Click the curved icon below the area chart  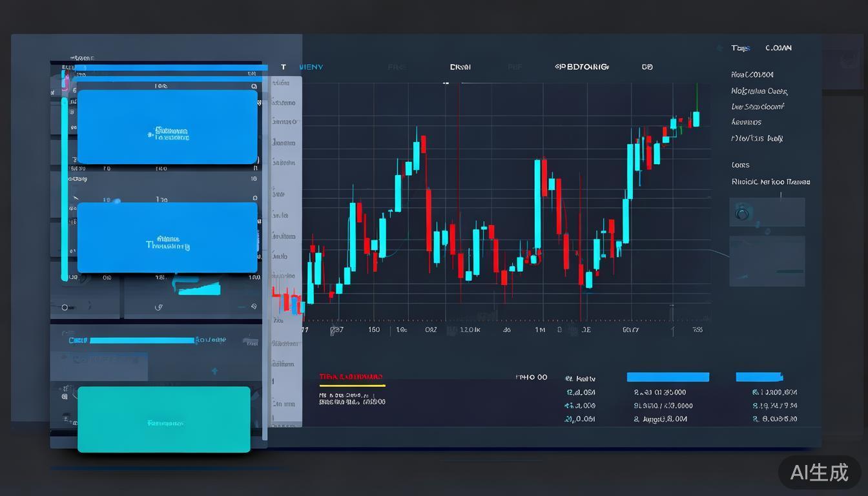tap(160, 307)
